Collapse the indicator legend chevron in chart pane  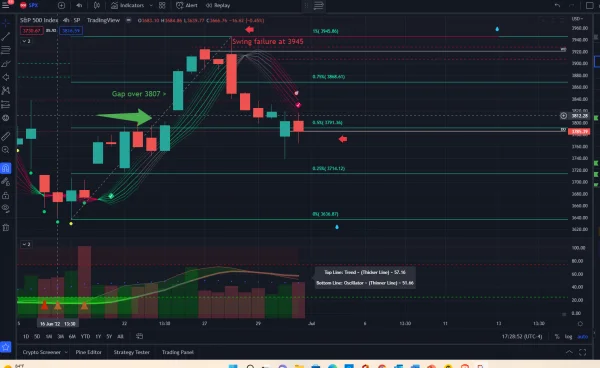click(26, 41)
